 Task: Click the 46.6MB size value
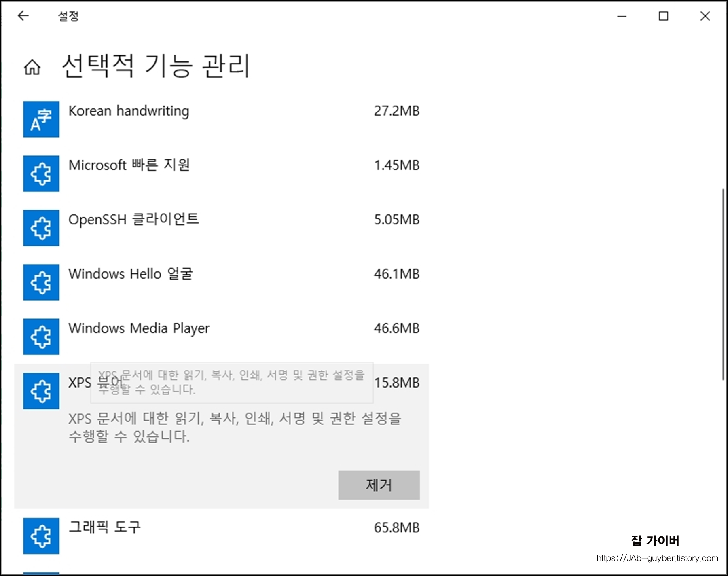397,328
